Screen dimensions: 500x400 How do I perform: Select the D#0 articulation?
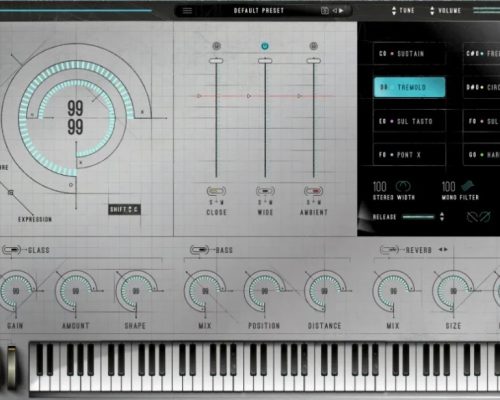point(482,87)
